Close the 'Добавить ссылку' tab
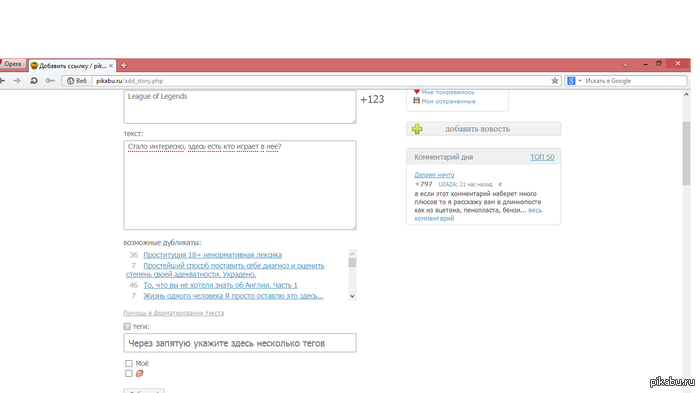 pyautogui.click(x=111, y=66)
